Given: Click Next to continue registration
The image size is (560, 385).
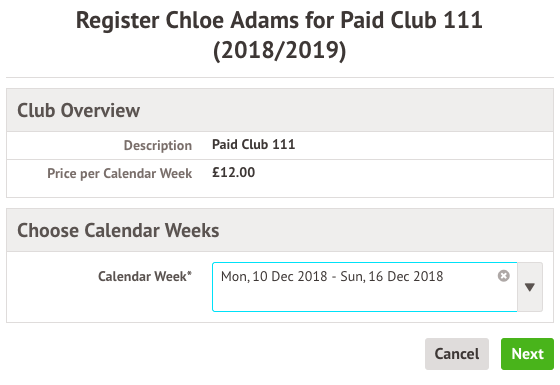Looking at the screenshot, I should pos(527,354).
